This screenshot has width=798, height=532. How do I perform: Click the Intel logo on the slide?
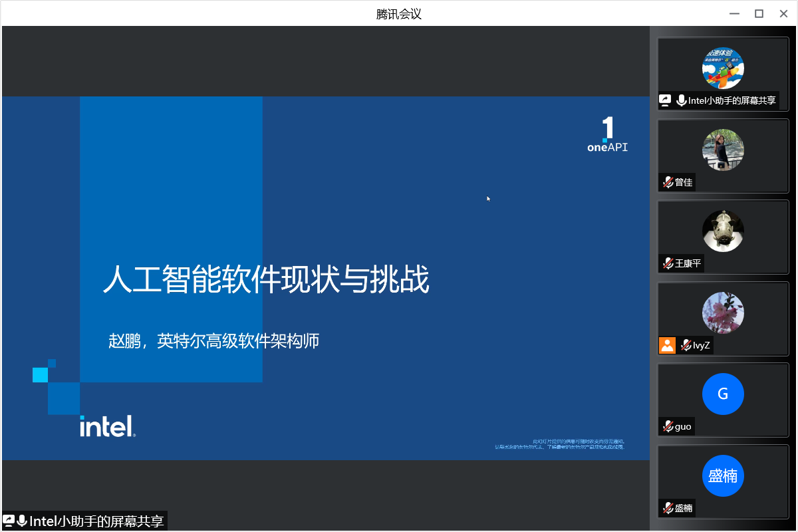click(107, 426)
